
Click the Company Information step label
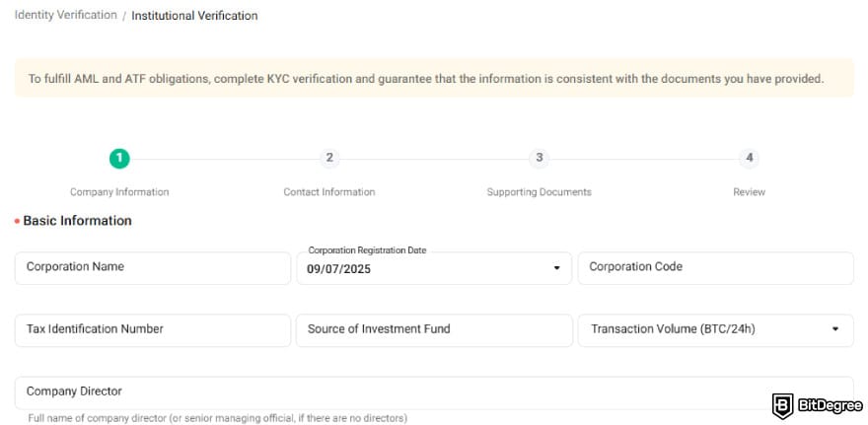tap(119, 192)
